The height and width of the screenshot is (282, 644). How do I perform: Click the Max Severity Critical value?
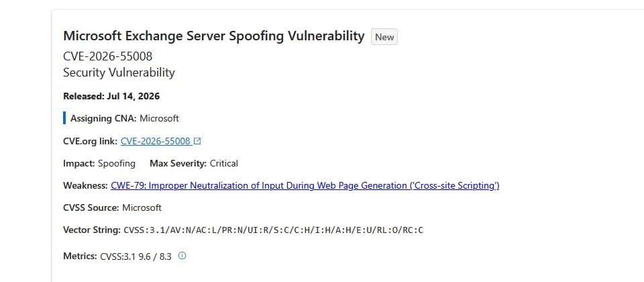pyautogui.click(x=224, y=164)
